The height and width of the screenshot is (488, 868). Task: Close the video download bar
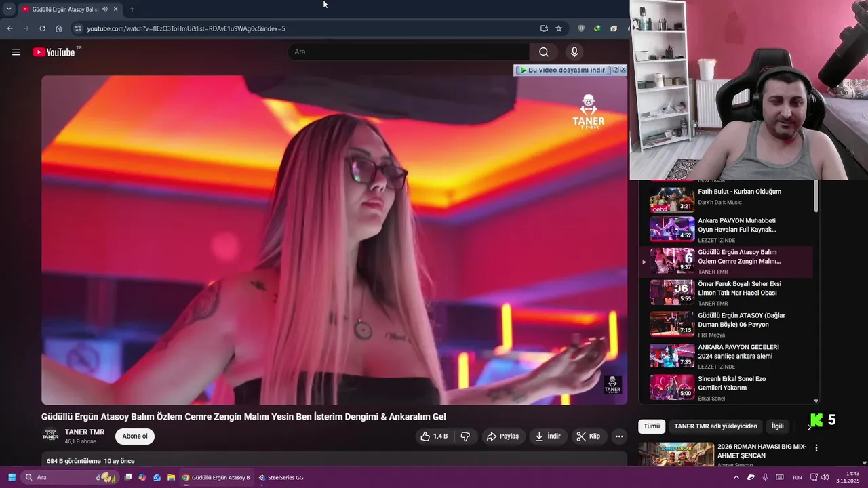(x=623, y=70)
